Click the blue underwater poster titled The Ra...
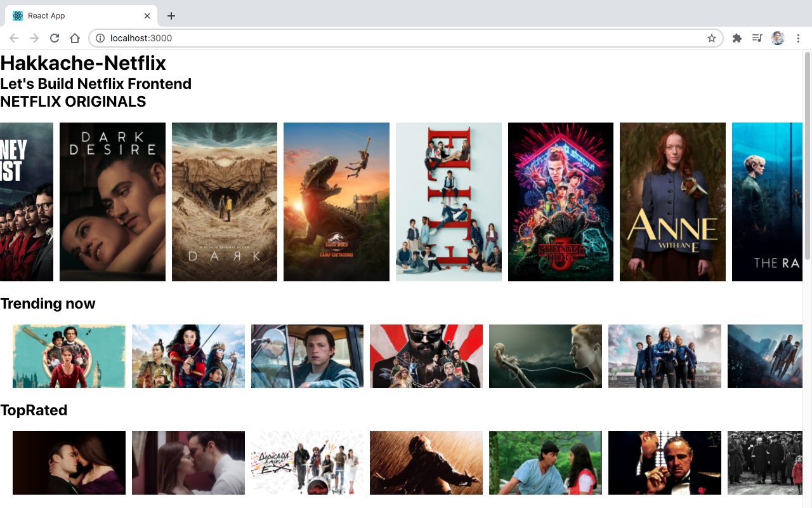 click(x=767, y=202)
